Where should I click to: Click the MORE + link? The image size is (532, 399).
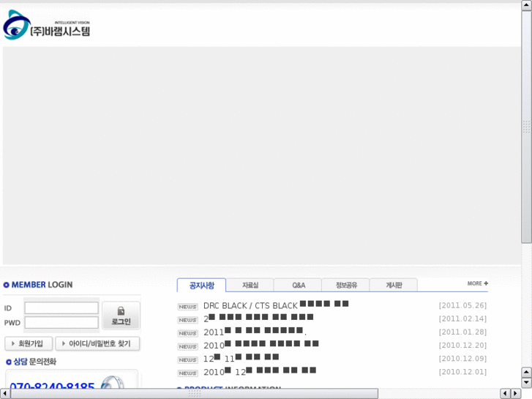477,283
